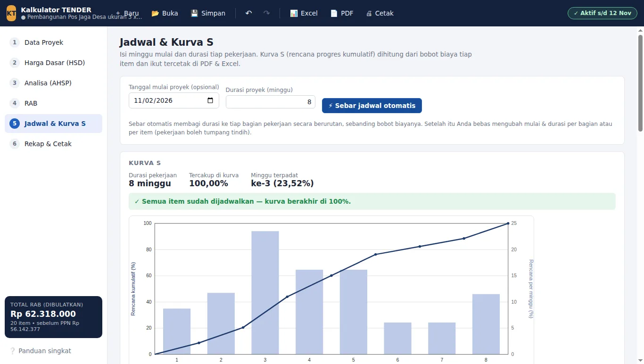The image size is (644, 364).
Task: Navigate to step 4 RAB
Action: pyautogui.click(x=53, y=103)
